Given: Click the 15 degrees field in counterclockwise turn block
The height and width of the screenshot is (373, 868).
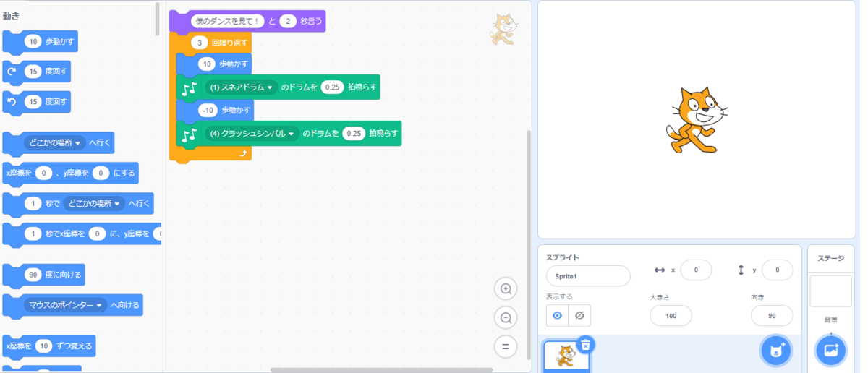Looking at the screenshot, I should (x=33, y=102).
